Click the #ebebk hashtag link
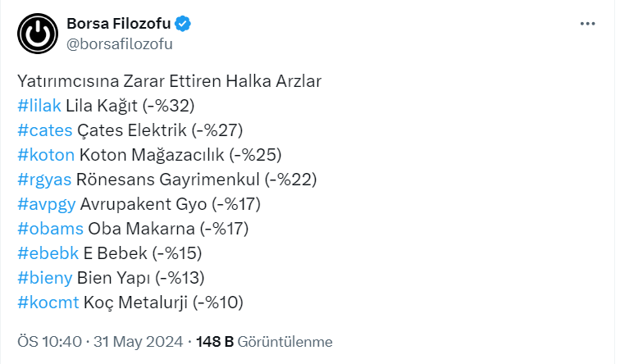This screenshot has height=364, width=620. click(47, 253)
